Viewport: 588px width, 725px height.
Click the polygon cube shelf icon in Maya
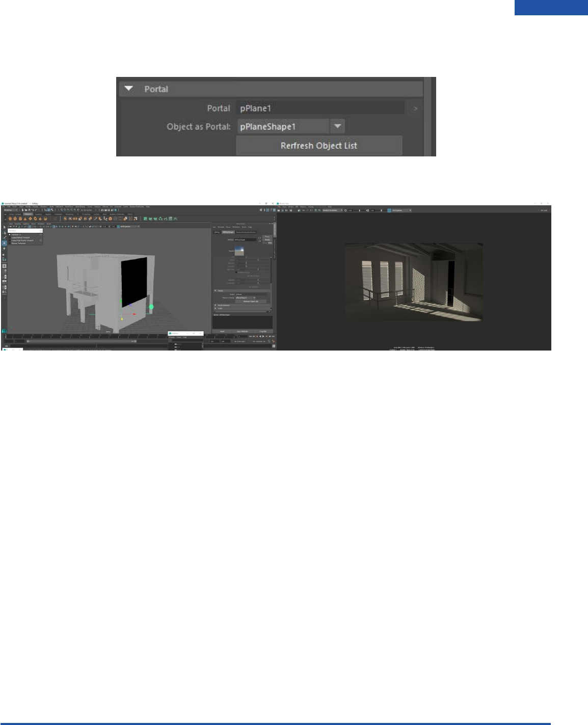pyautogui.click(x=15, y=219)
